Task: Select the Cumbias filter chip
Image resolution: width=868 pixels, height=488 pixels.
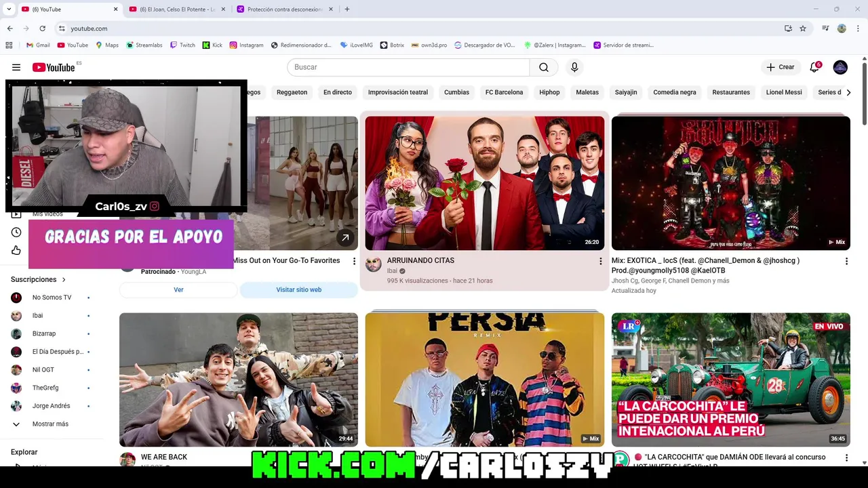Action: pyautogui.click(x=456, y=92)
